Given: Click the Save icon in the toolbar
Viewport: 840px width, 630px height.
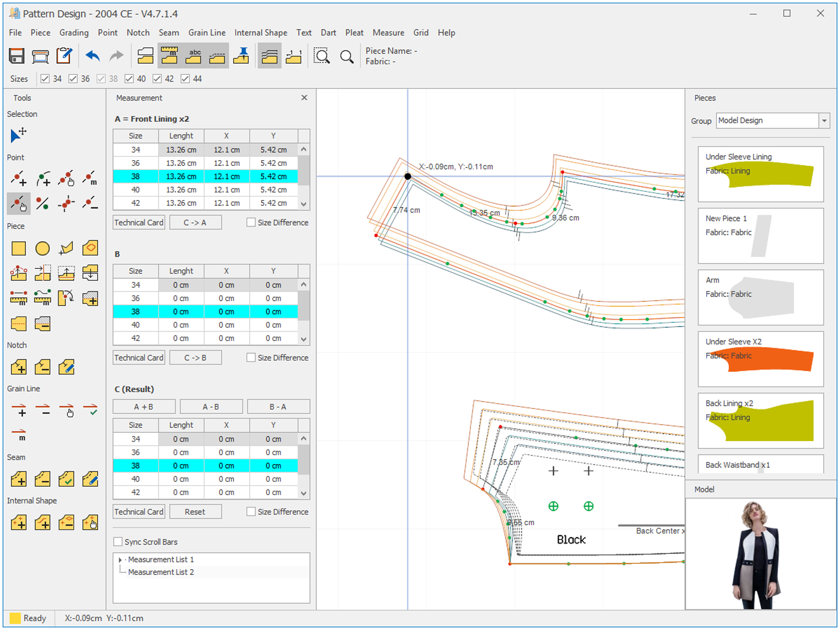Looking at the screenshot, I should 17,56.
